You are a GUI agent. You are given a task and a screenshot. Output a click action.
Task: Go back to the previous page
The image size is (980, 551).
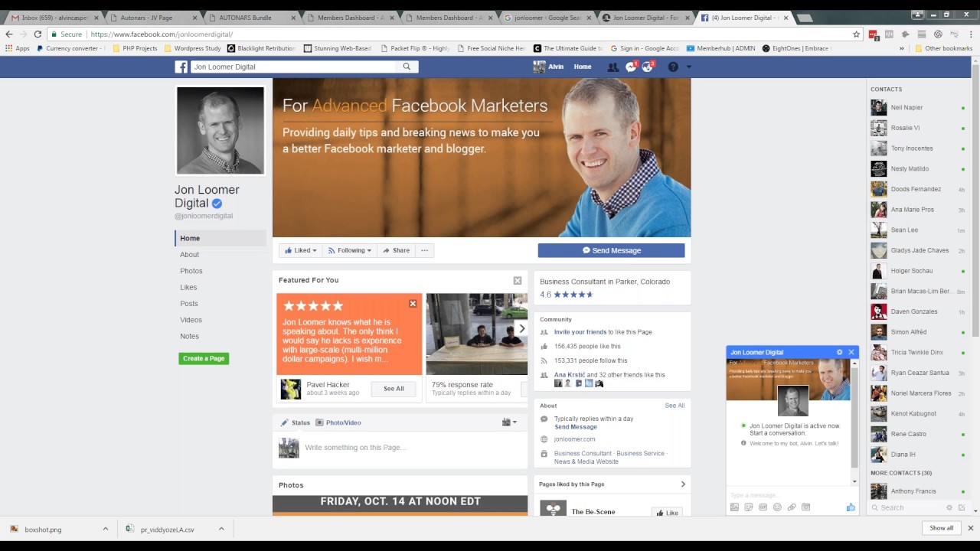[x=8, y=34]
